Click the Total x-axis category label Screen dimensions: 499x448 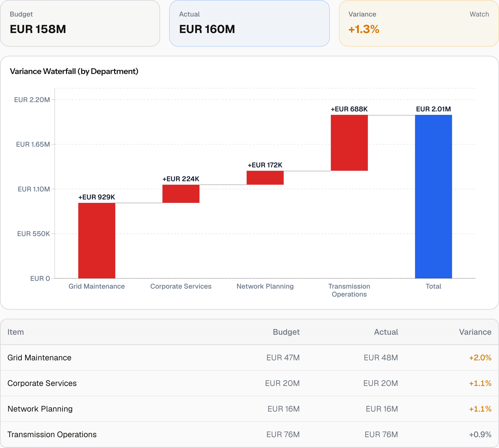pos(433,286)
